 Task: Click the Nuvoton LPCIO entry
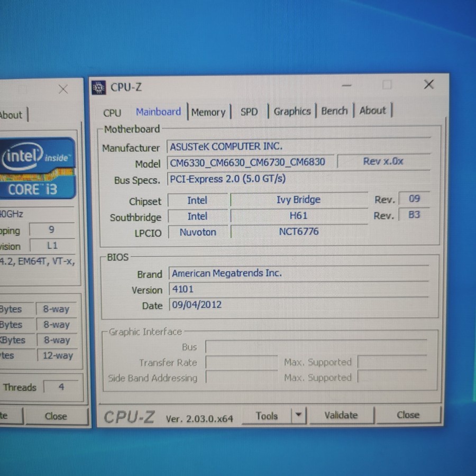pos(197,232)
